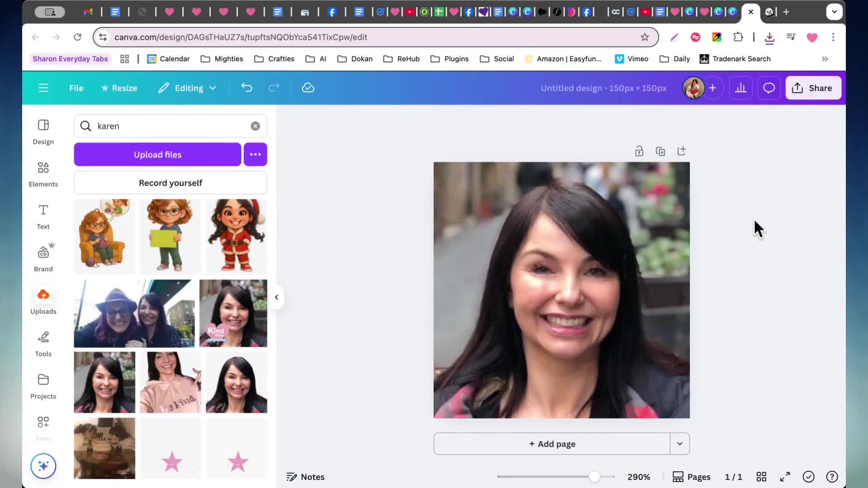This screenshot has height=488, width=868.
Task: Duplicate the page
Action: click(x=660, y=151)
